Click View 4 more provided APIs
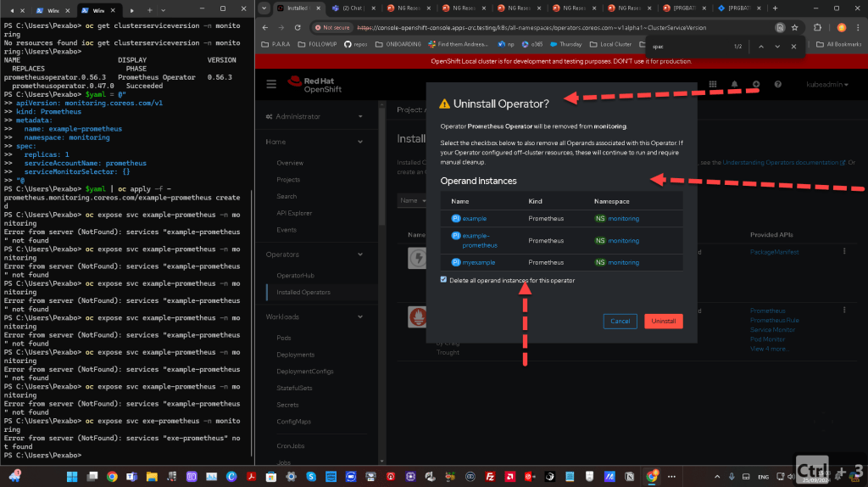This screenshot has height=487, width=868. click(x=770, y=349)
